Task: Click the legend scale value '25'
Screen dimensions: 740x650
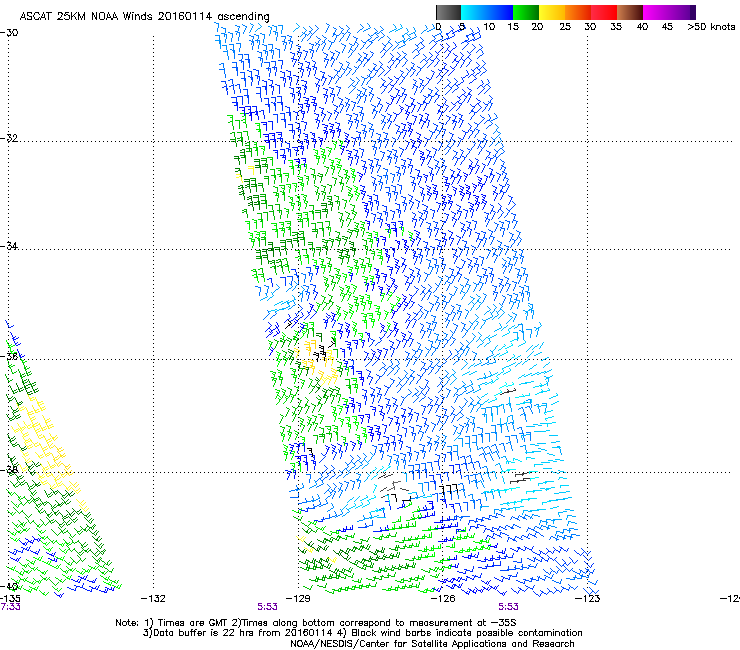Action: click(565, 27)
